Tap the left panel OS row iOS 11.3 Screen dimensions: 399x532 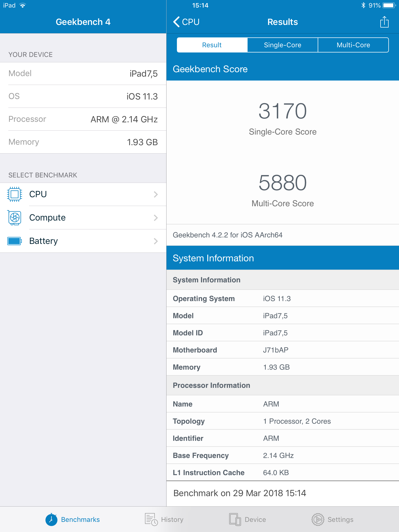83,96
